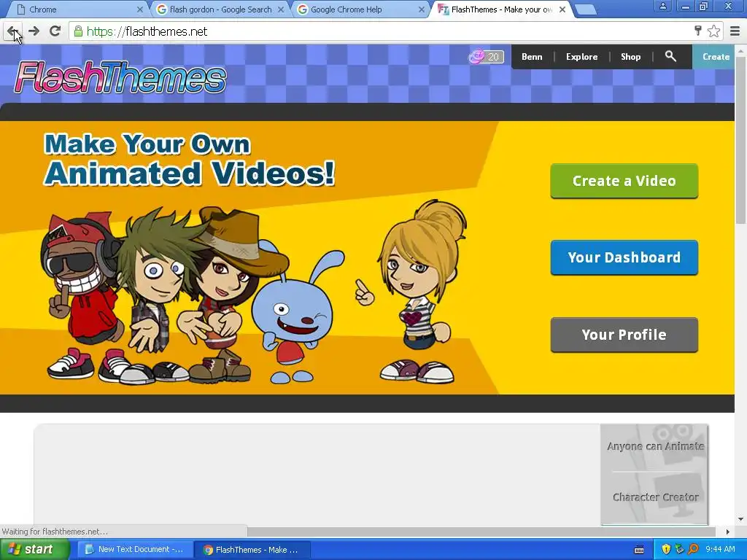Image resolution: width=747 pixels, height=560 pixels.
Task: Click the orange magnifier tray icon
Action: pos(693,550)
